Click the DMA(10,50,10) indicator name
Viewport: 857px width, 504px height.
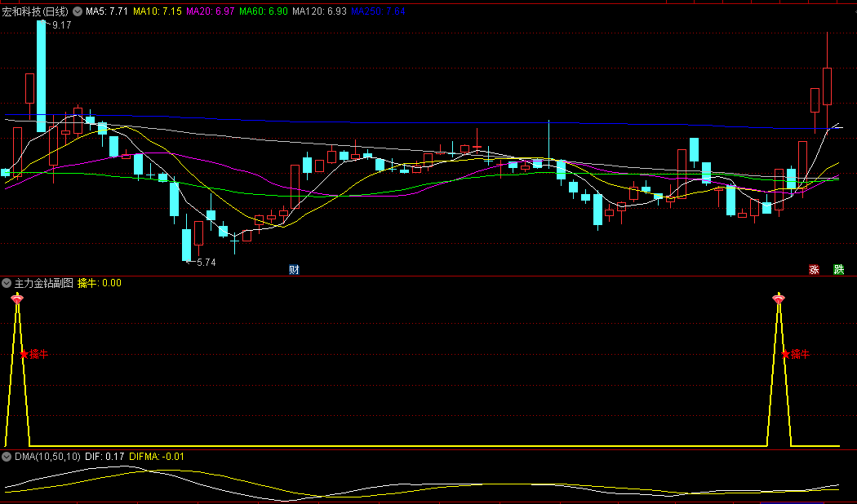coord(47,457)
